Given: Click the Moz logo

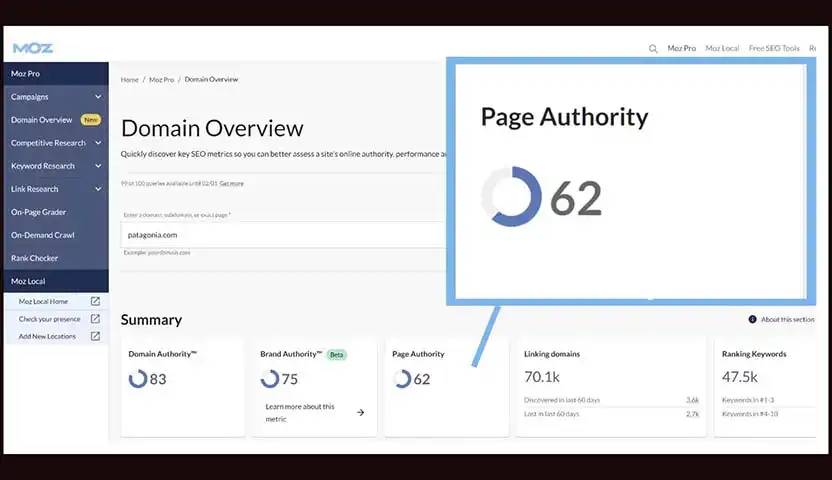Looking at the screenshot, I should (33, 48).
